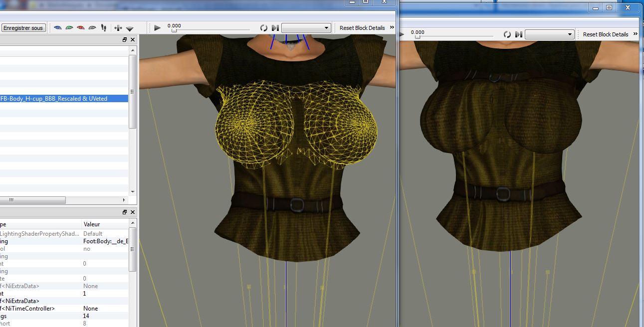The height and width of the screenshot is (327, 644).
Task: Click the red eye view icon
Action: [81, 28]
